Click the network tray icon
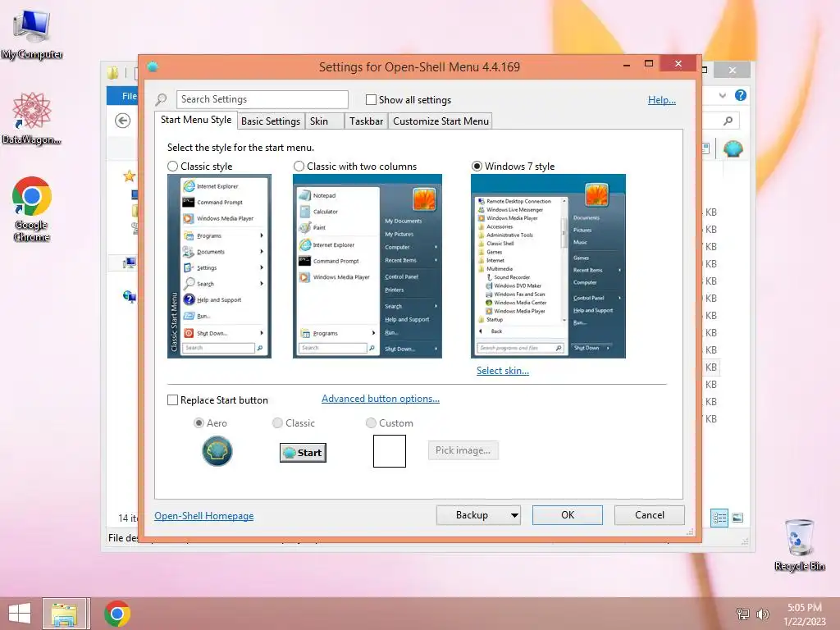840x630 pixels. point(742,614)
